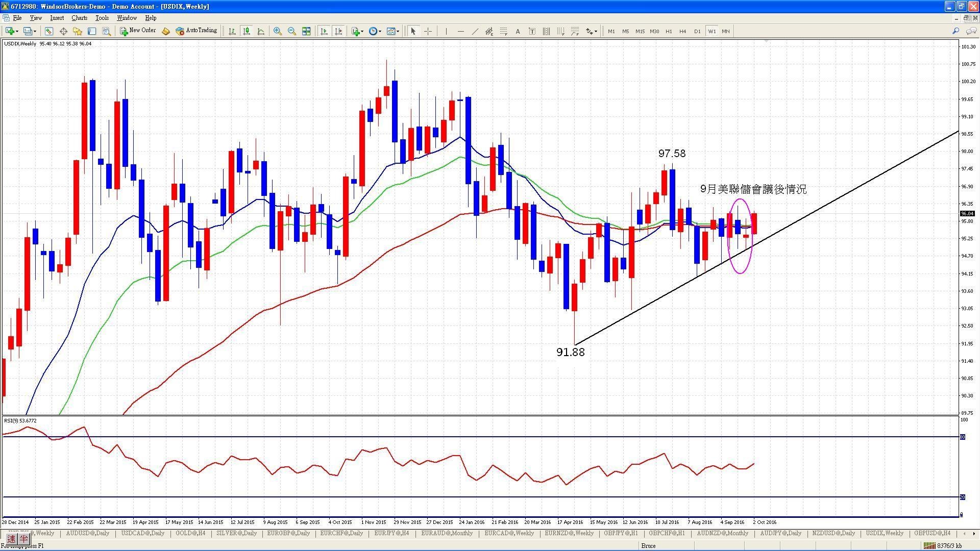Expand the Indicators list dropdown
Screen dimensions: 980x551
pos(363,32)
